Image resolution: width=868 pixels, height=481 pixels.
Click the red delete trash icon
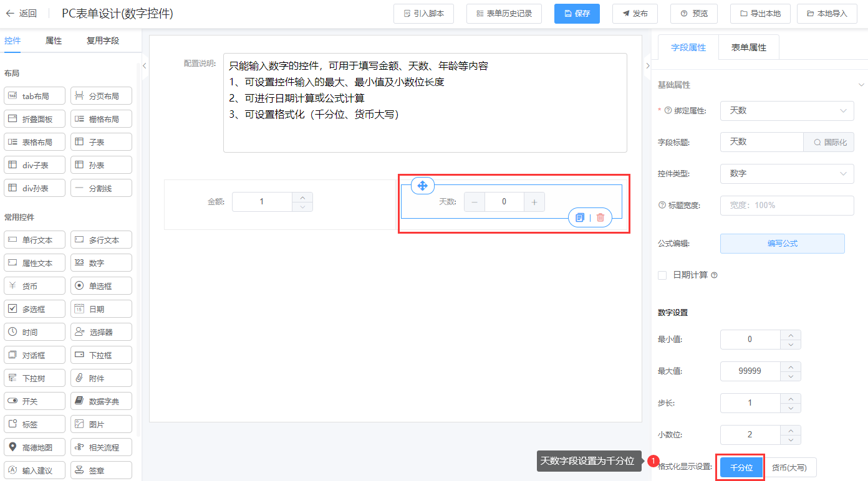click(600, 217)
